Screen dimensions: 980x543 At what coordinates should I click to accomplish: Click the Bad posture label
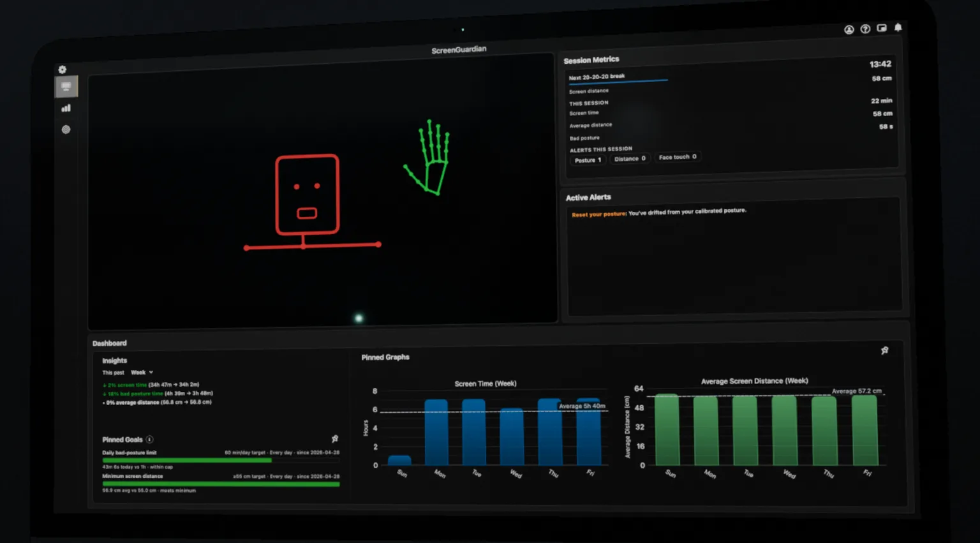click(584, 138)
